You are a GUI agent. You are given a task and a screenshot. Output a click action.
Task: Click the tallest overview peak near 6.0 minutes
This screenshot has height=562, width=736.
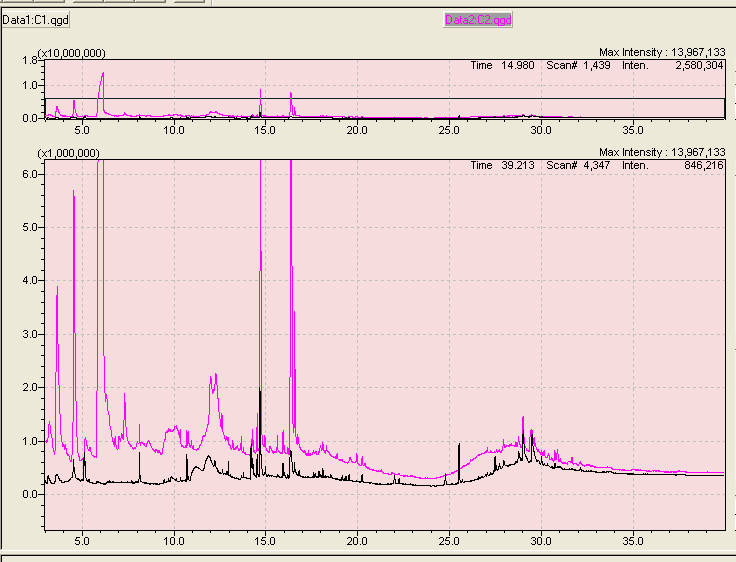coord(102,74)
